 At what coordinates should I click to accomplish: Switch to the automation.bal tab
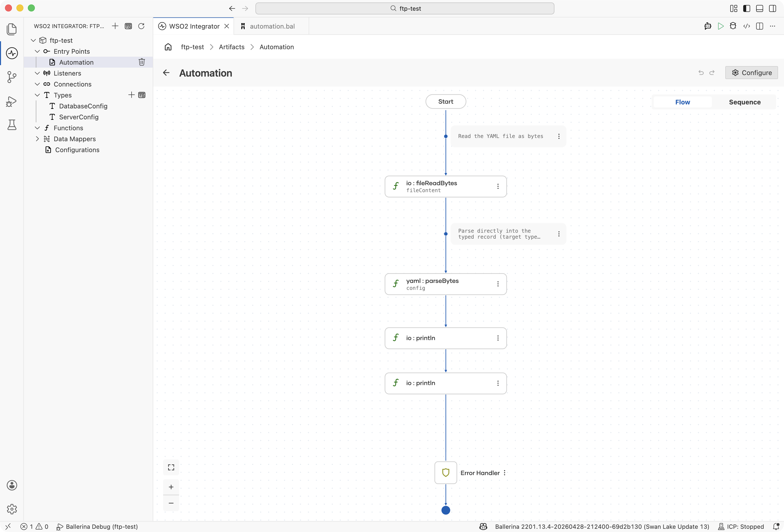(272, 26)
